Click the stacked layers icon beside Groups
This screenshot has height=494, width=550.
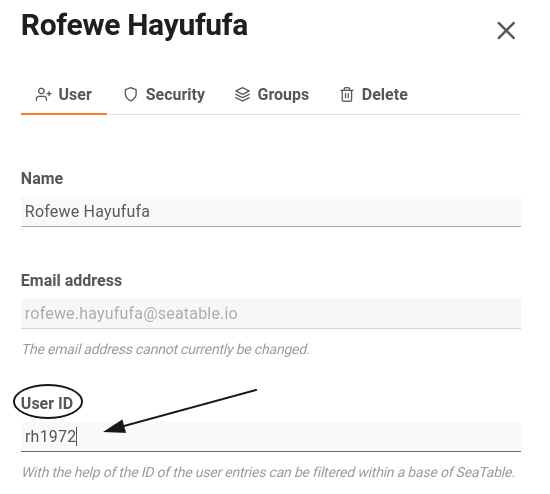[242, 95]
